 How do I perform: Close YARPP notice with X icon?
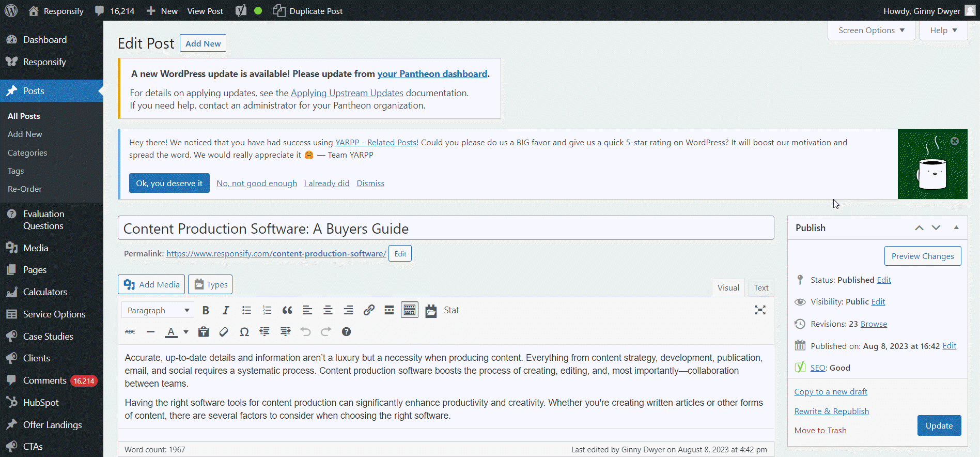tap(955, 141)
